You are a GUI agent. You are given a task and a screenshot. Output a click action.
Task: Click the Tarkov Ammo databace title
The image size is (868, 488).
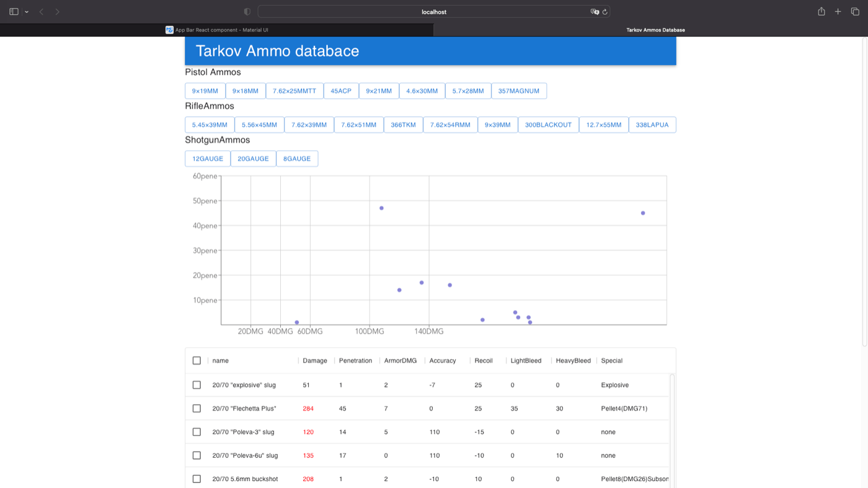[x=277, y=51]
